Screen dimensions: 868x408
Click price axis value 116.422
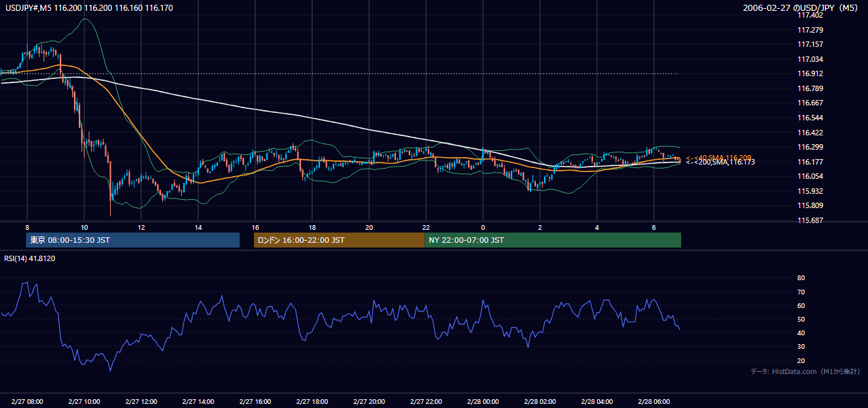[810, 133]
